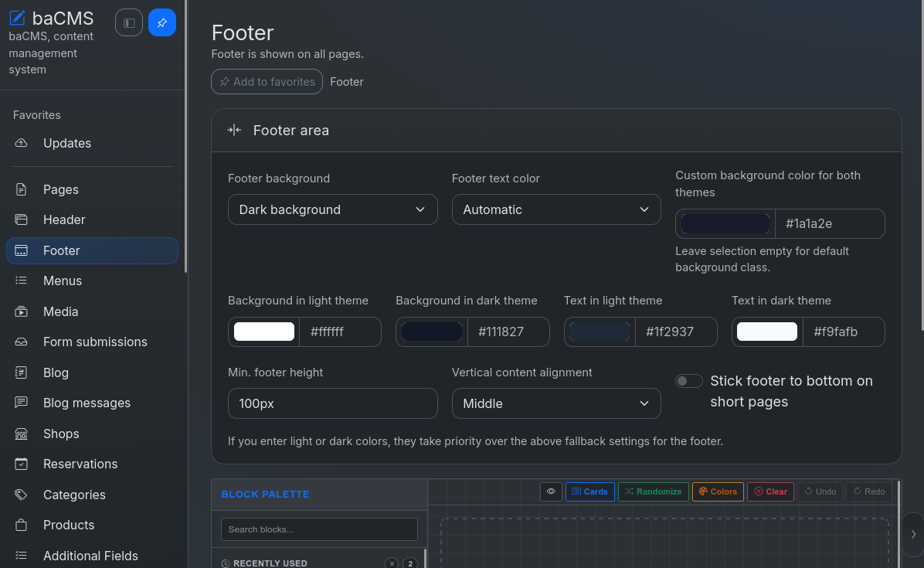
Task: Click the Background in dark theme color swatch
Action: coord(431,332)
